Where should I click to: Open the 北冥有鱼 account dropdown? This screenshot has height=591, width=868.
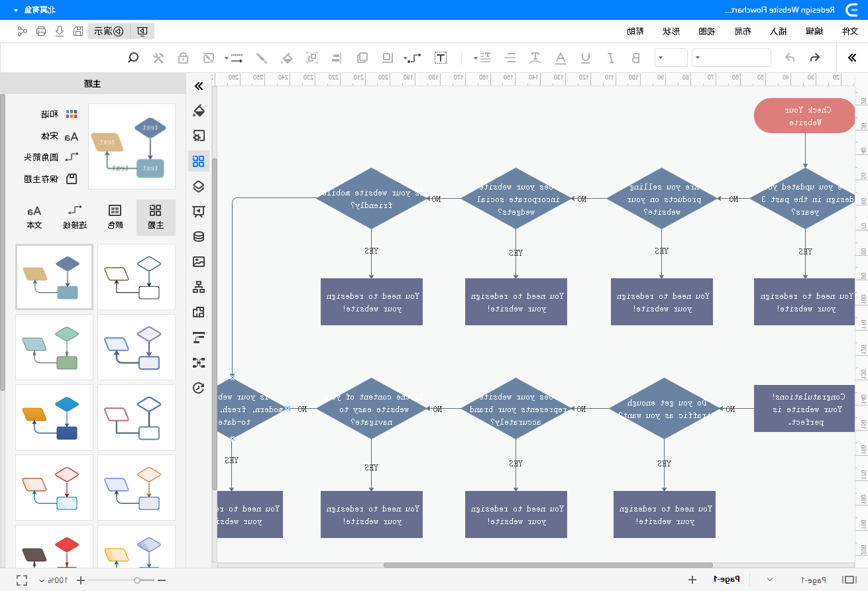34,10
